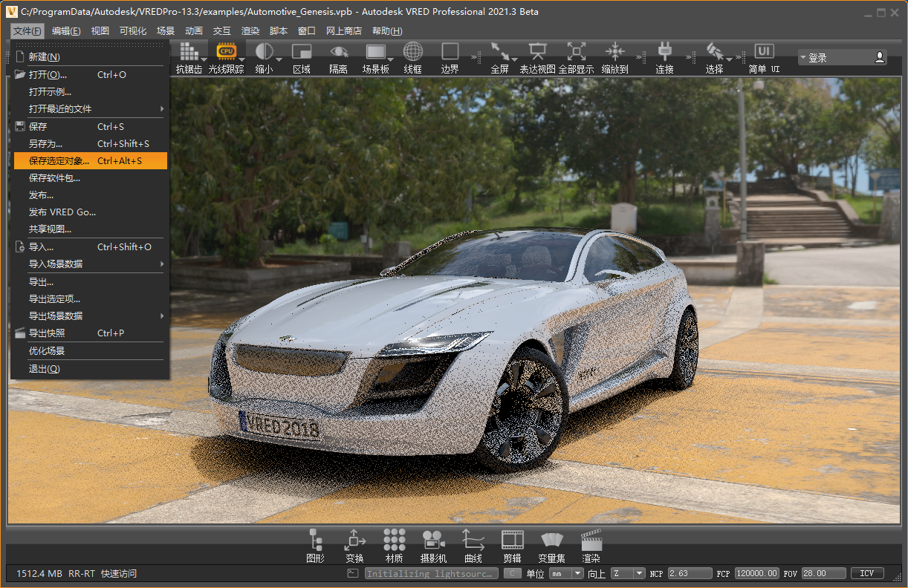Image resolution: width=908 pixels, height=588 pixels.
Task: Click the ICV button in status bar
Action: 867,574
